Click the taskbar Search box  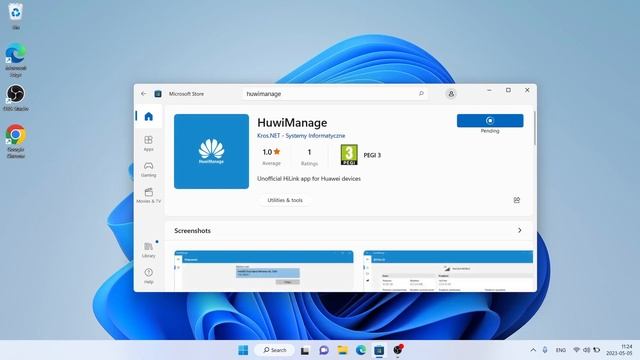[x=275, y=350]
